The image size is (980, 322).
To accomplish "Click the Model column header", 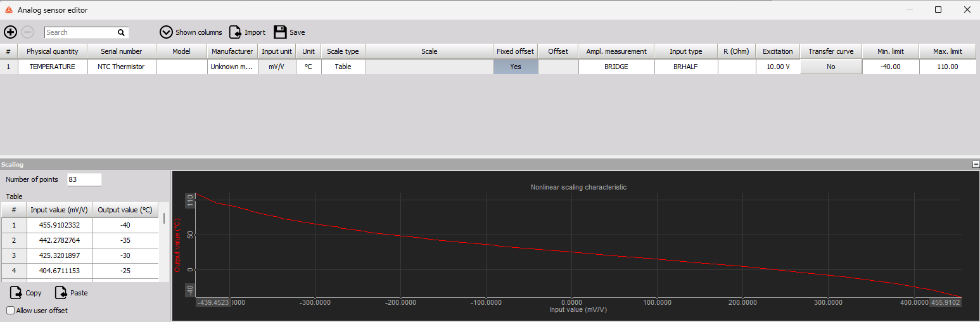I will (x=182, y=51).
